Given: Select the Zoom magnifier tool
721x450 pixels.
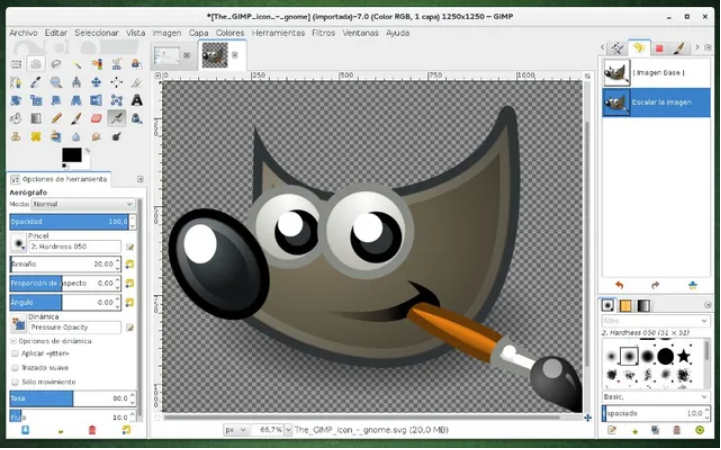Looking at the screenshot, I should tap(56, 82).
